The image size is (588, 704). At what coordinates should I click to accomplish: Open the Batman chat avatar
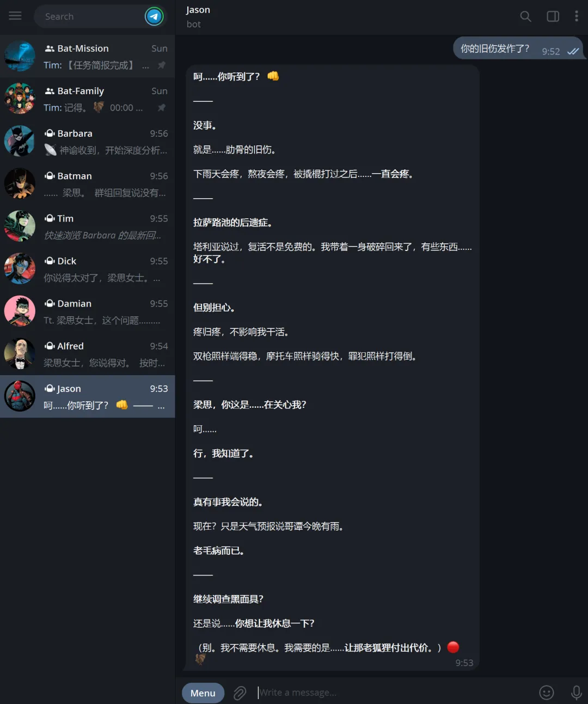coord(20,183)
